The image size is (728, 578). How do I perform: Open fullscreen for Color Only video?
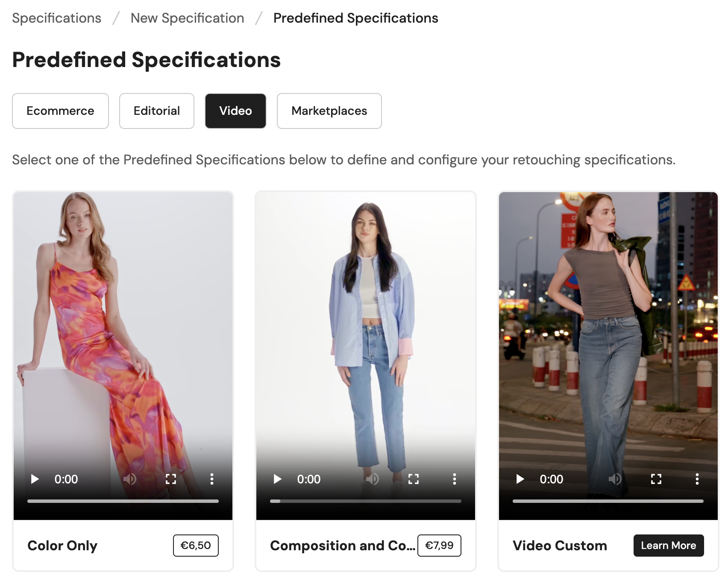[x=171, y=479]
